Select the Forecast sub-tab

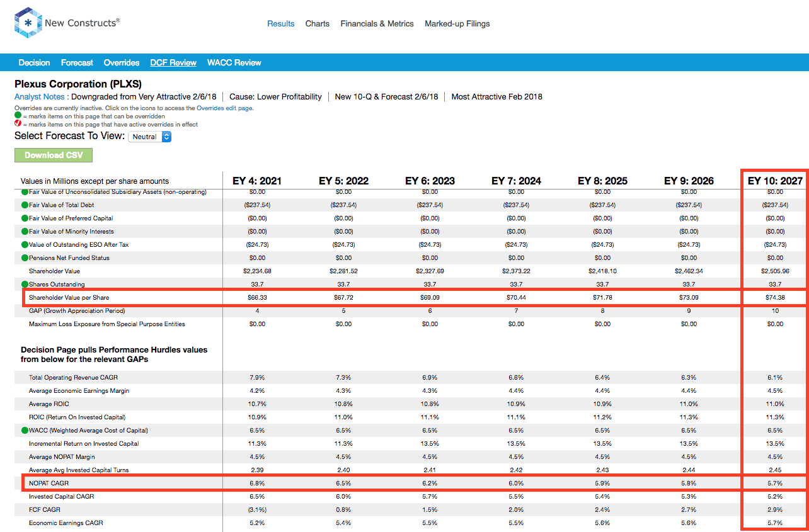(77, 62)
